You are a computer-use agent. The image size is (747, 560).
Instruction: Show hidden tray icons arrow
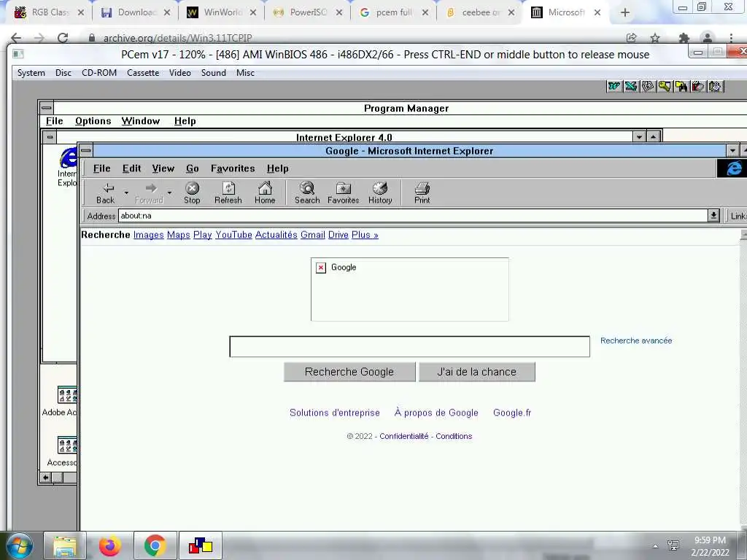pyautogui.click(x=656, y=546)
